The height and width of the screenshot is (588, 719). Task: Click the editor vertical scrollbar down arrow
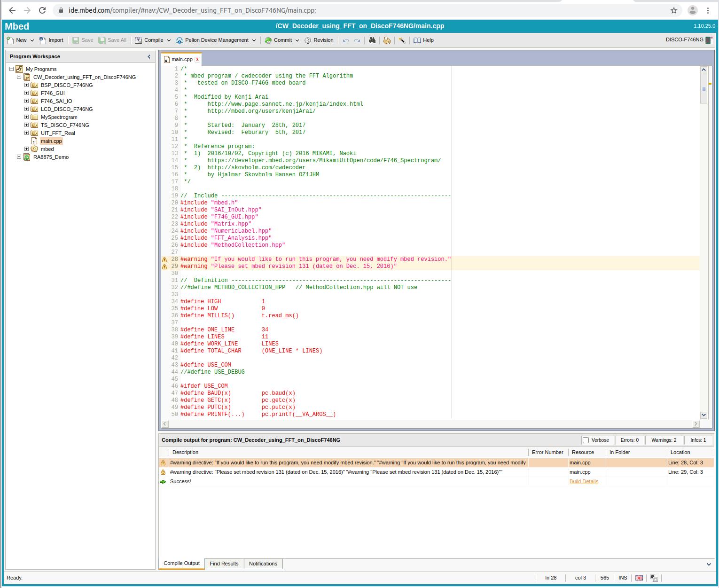click(703, 415)
